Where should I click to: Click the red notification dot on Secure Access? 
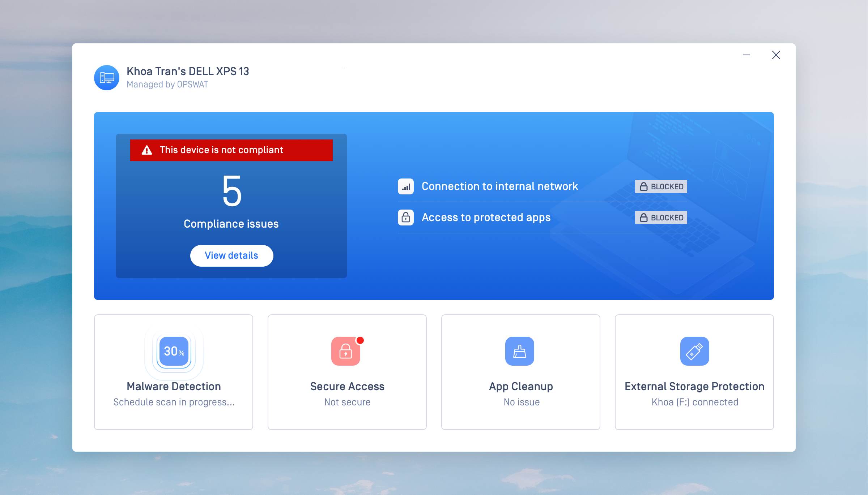pyautogui.click(x=360, y=340)
